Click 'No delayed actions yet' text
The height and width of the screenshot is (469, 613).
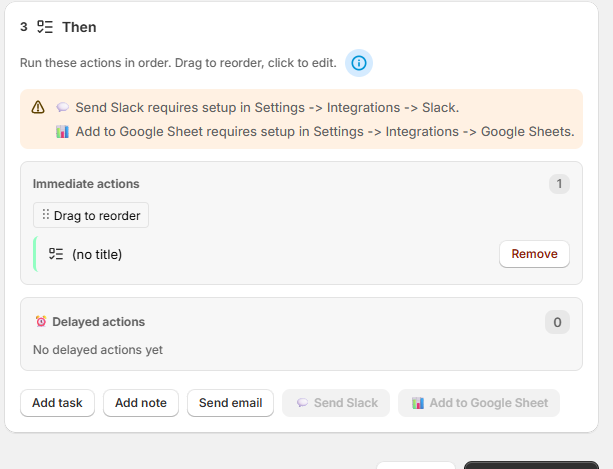[98, 350]
